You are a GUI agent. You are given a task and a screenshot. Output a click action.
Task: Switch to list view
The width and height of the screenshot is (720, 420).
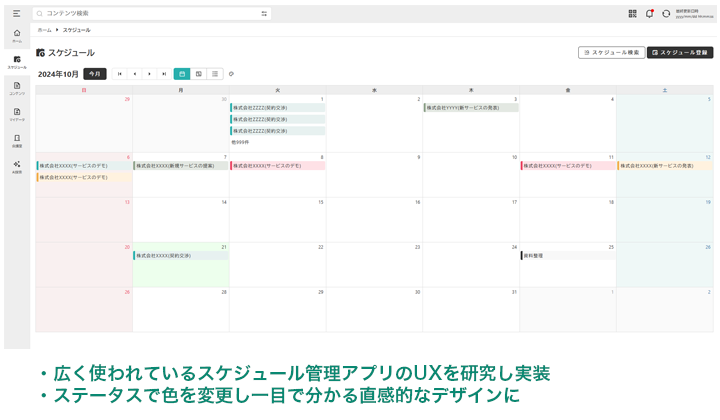215,74
